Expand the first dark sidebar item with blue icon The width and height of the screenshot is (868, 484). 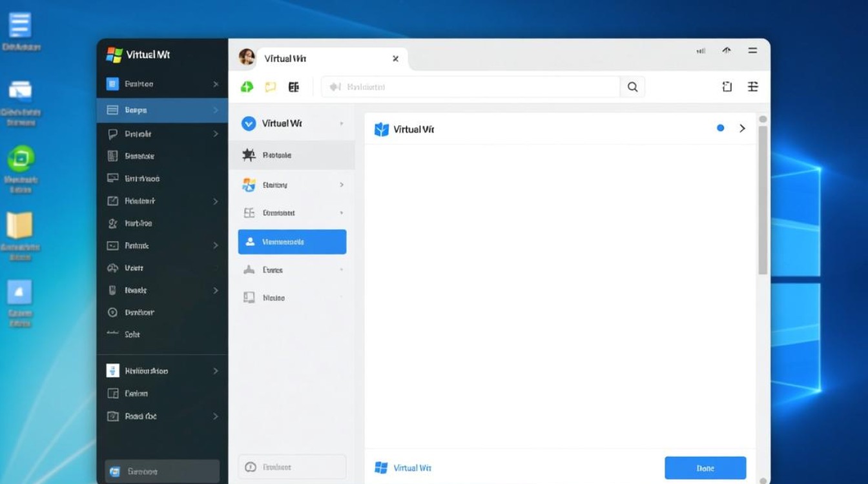coord(161,84)
